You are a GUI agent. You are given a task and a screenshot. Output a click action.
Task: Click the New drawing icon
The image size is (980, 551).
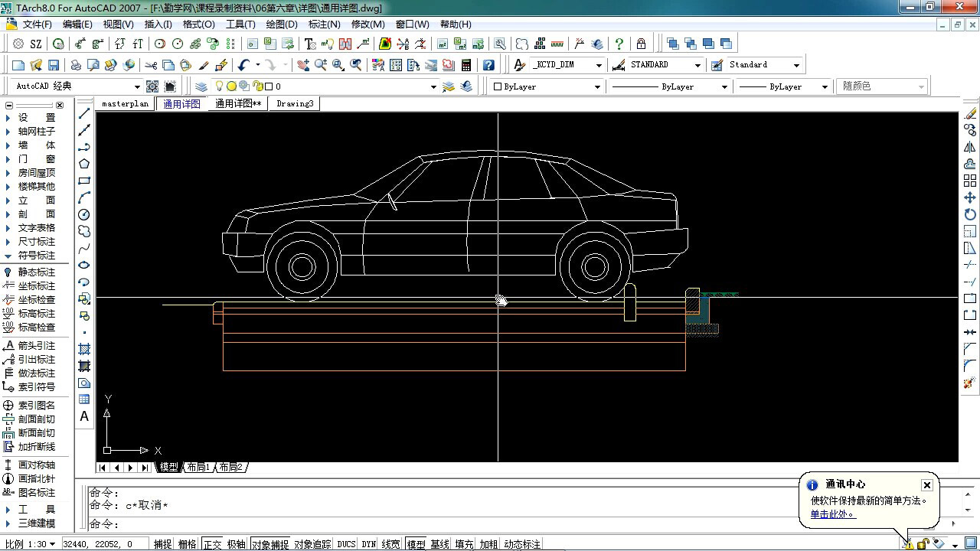(18, 65)
